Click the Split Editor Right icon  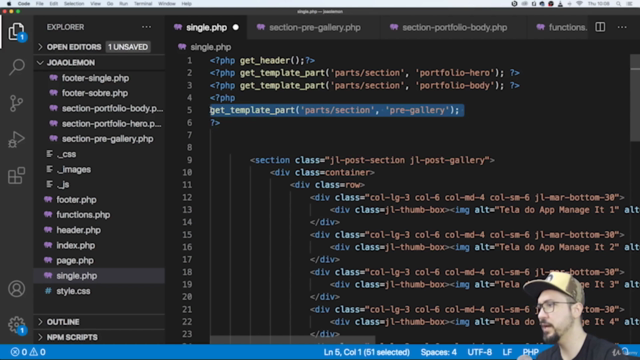600,27
